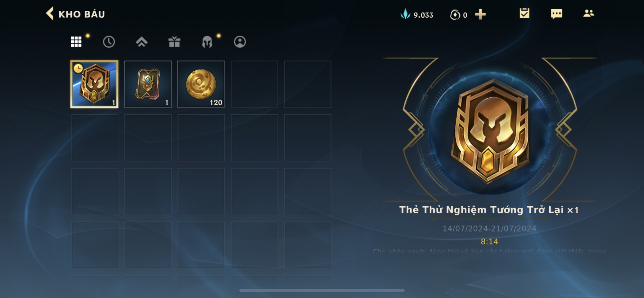Select the crystal-topped chest card item
The width and height of the screenshot is (644, 298).
coord(148,84)
